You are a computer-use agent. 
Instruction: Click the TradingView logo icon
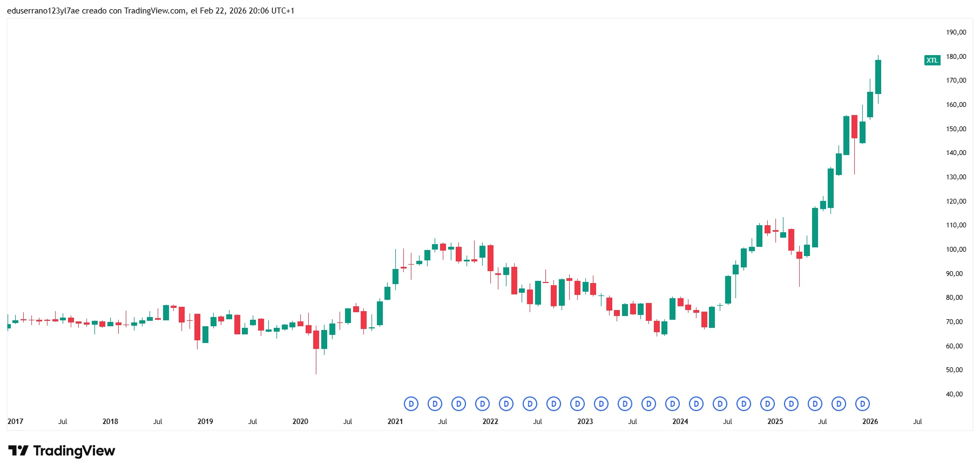tap(18, 450)
